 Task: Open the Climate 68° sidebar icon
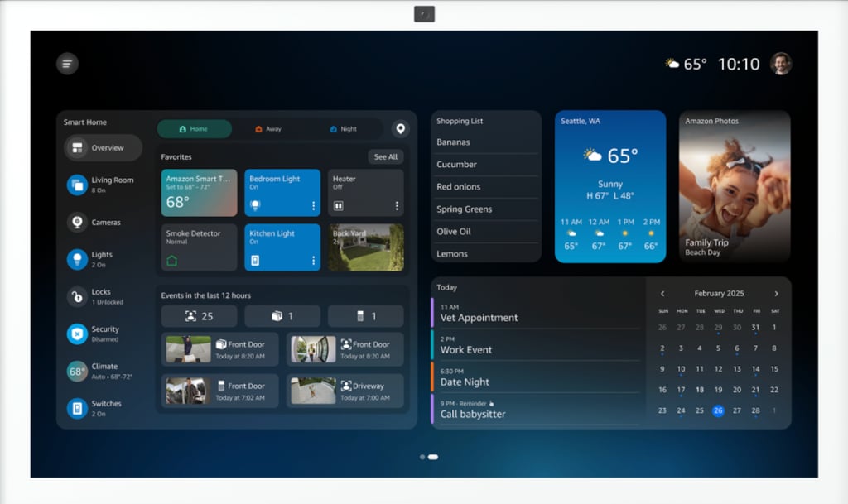click(x=77, y=371)
